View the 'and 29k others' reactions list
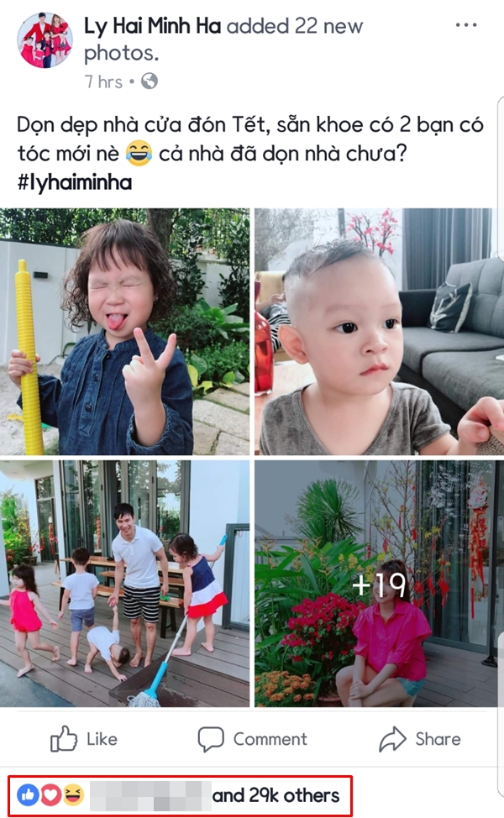The height and width of the screenshot is (818, 504). point(276,795)
